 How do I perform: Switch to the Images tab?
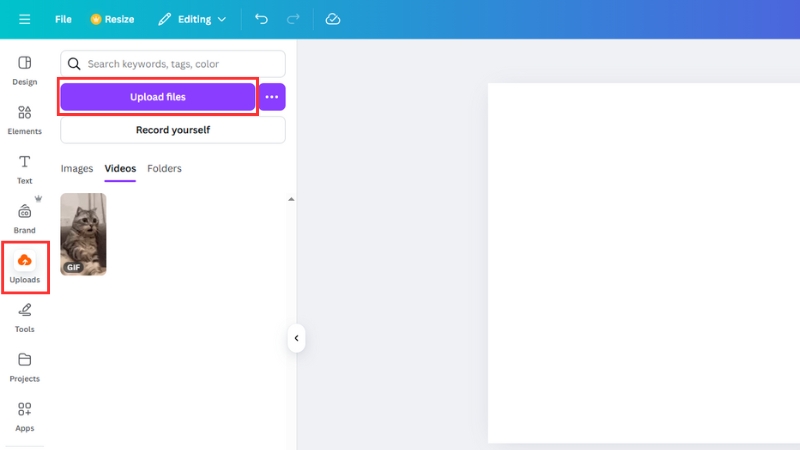pyautogui.click(x=77, y=169)
